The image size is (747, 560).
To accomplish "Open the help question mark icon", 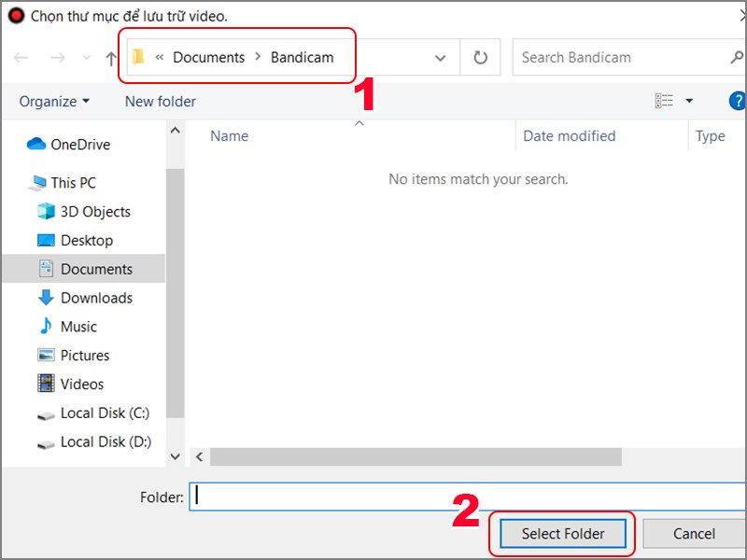I will tap(738, 101).
